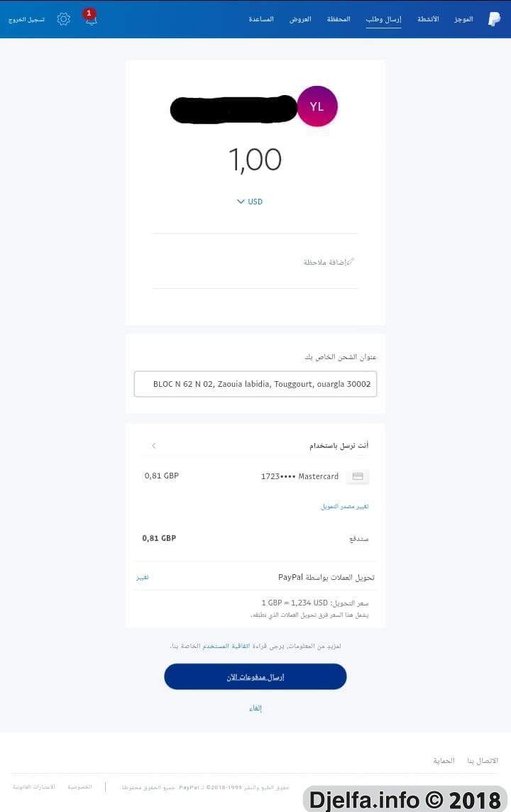Open the الموجز summary menu item
This screenshot has width=511, height=812.
(x=463, y=19)
